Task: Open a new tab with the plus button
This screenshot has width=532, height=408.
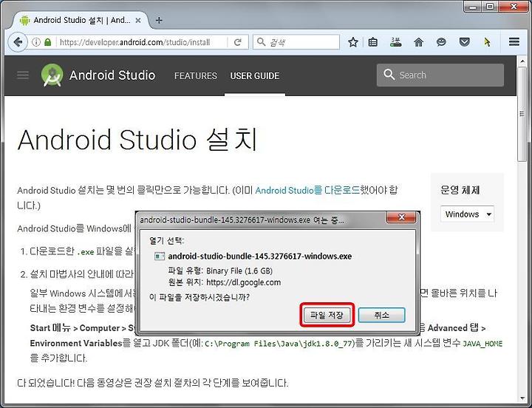Action: [x=159, y=21]
